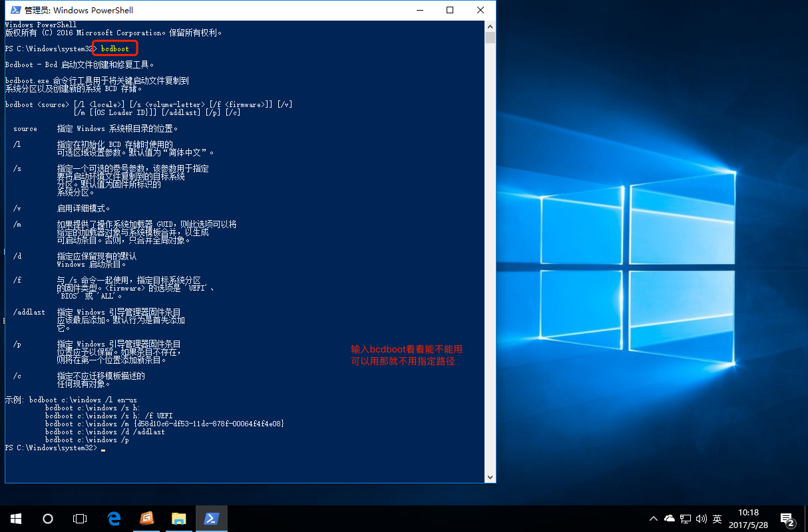Click the title text '管理员: Windows PowerShell'
The width and height of the screenshot is (808, 532).
pyautogui.click(x=79, y=10)
